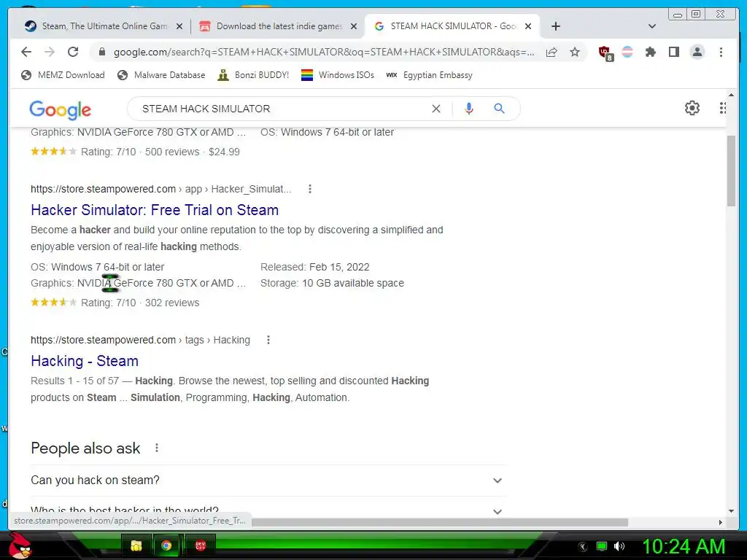The image size is (747, 560).
Task: Share this page icon in address bar
Action: tap(551, 52)
